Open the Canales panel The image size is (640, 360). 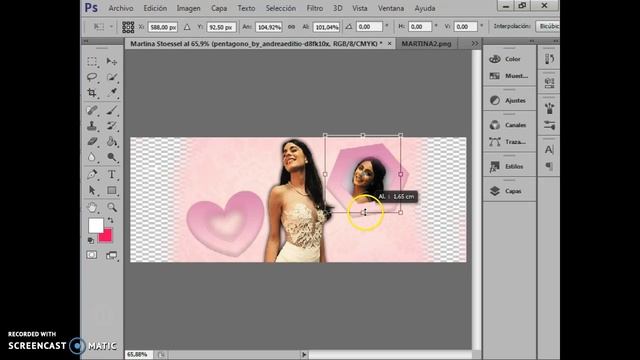509,125
